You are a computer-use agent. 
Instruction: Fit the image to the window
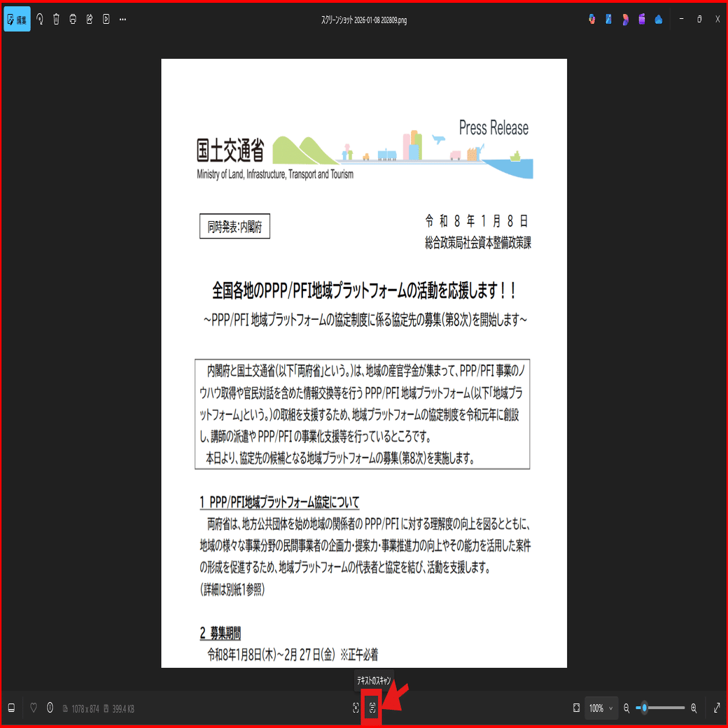click(x=576, y=708)
